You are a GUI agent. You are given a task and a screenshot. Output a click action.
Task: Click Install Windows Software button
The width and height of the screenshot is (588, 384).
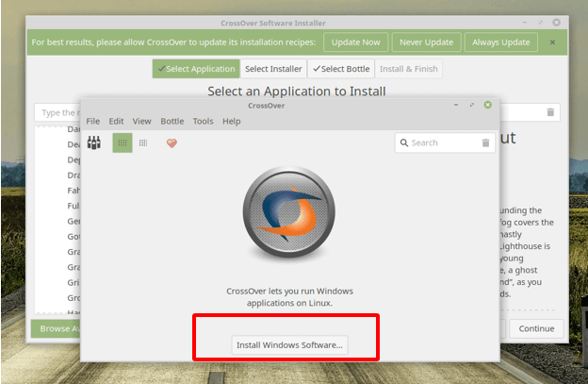(289, 344)
